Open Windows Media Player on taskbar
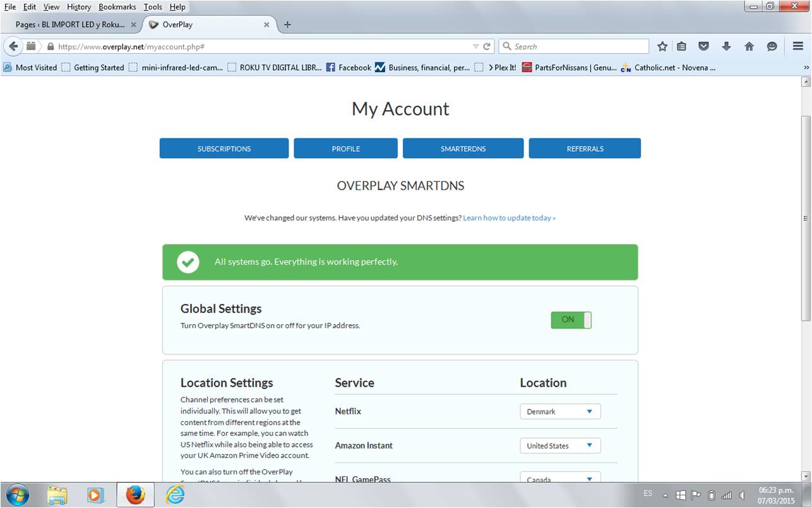The height and width of the screenshot is (508, 812). click(96, 495)
